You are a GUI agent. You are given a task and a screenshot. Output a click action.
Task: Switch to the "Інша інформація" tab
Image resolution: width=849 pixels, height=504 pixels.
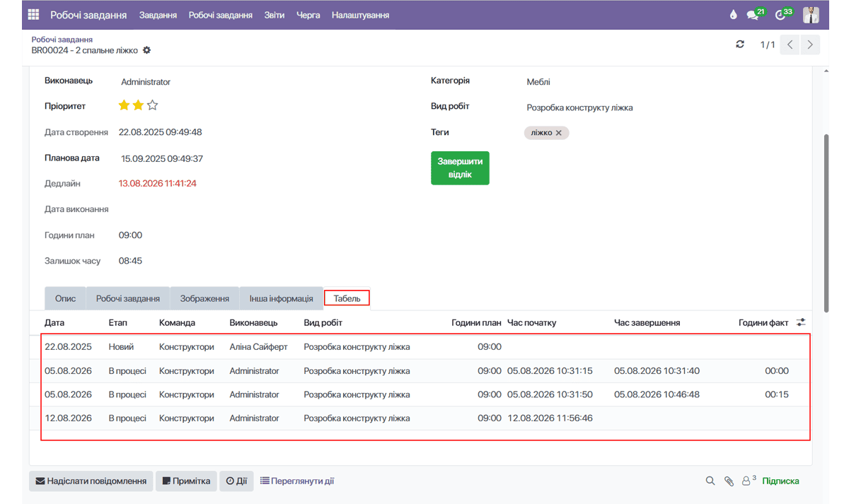(281, 298)
